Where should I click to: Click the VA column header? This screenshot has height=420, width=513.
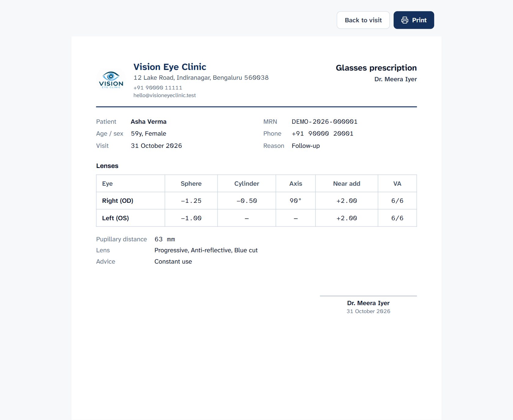click(397, 184)
